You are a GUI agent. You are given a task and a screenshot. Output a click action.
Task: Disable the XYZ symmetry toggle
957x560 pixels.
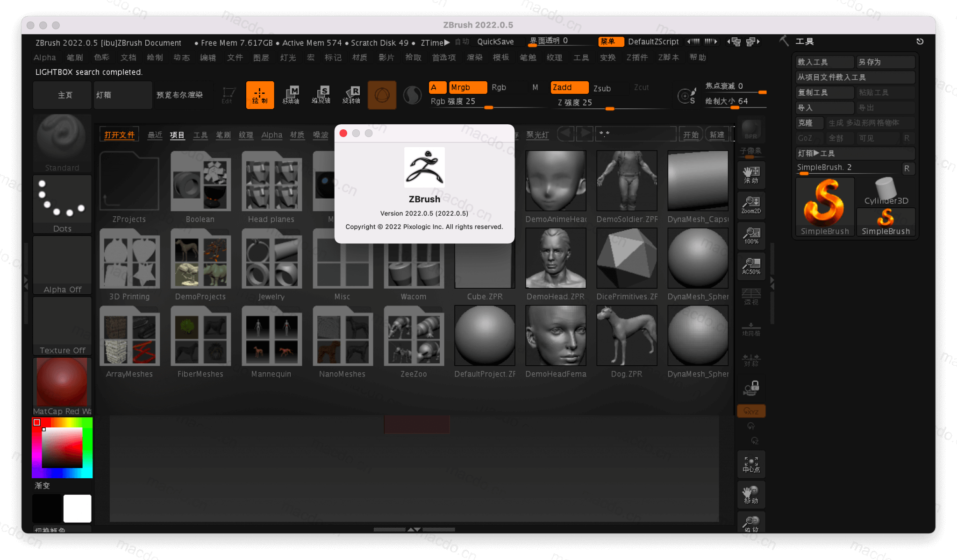tap(750, 411)
